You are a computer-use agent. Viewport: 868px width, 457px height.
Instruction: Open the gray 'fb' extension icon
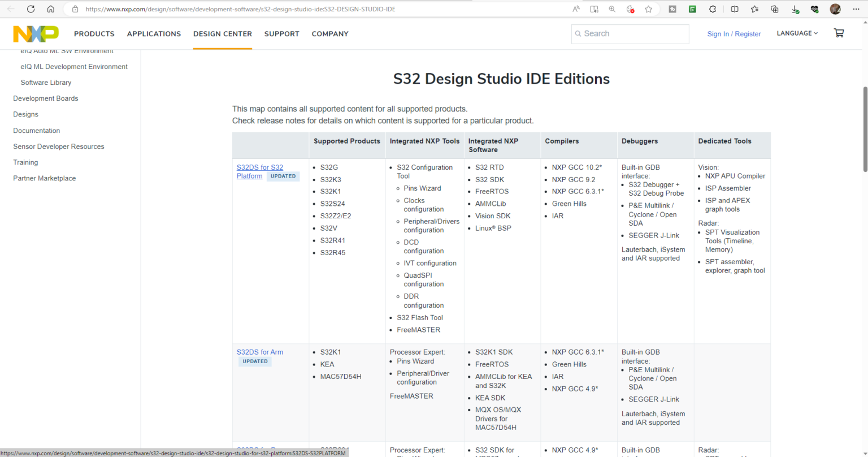click(672, 9)
